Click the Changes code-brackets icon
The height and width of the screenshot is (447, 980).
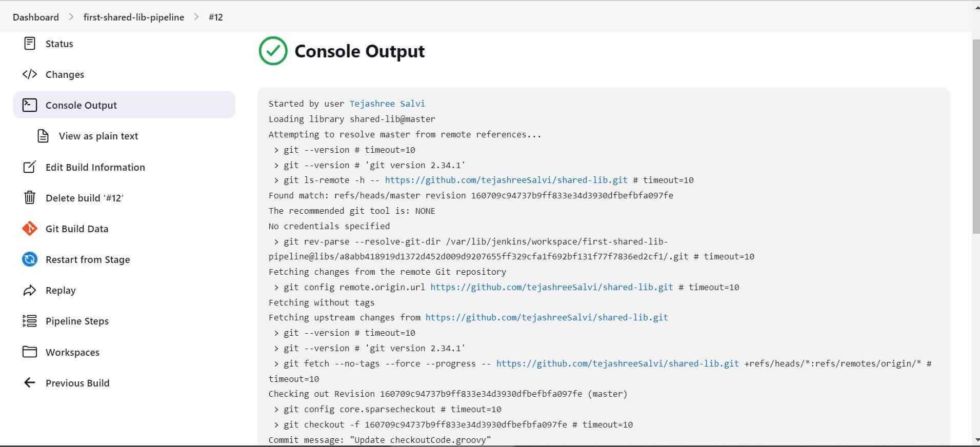(x=30, y=74)
